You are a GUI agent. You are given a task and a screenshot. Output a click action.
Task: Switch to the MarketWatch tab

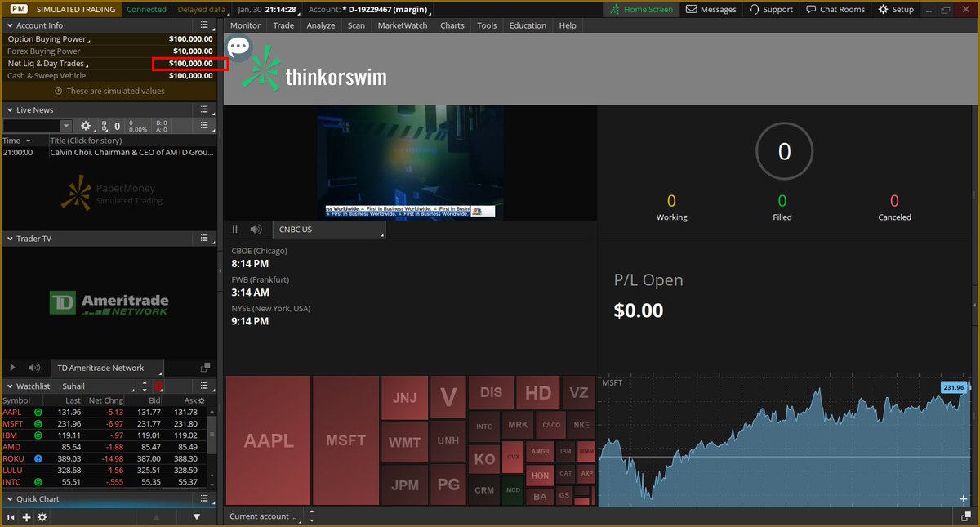[x=402, y=25]
